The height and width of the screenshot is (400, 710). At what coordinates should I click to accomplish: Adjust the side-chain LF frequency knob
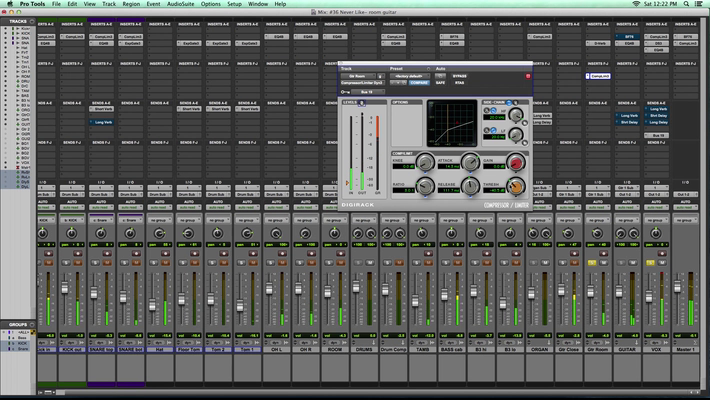pyautogui.click(x=515, y=135)
